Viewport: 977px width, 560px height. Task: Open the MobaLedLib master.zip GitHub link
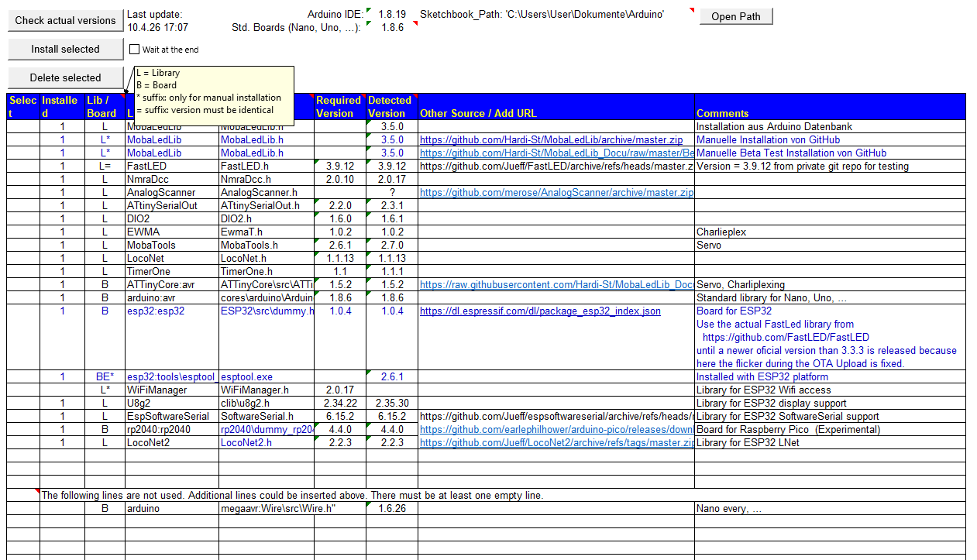(551, 140)
